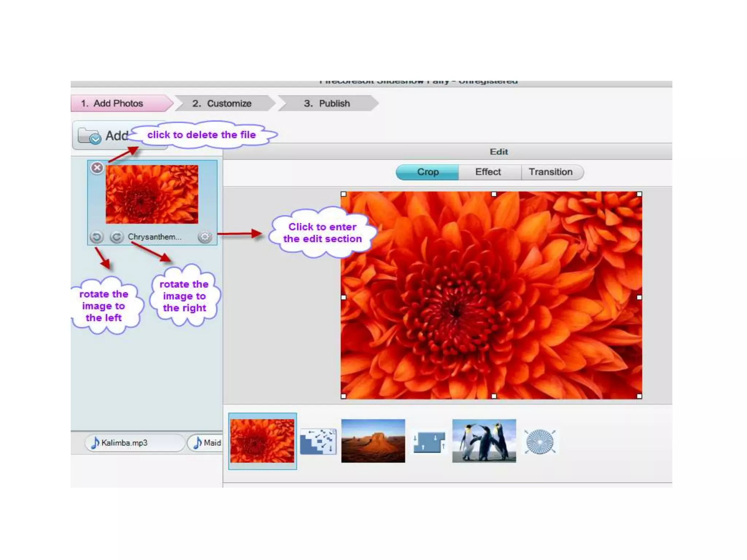
Task: Select the penguins thumbnail in the filmstrip
Action: pos(484,441)
